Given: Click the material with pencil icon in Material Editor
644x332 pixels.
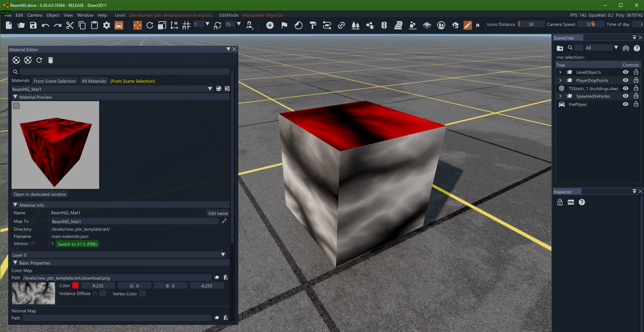Looking at the screenshot, I should pyautogui.click(x=28, y=60).
